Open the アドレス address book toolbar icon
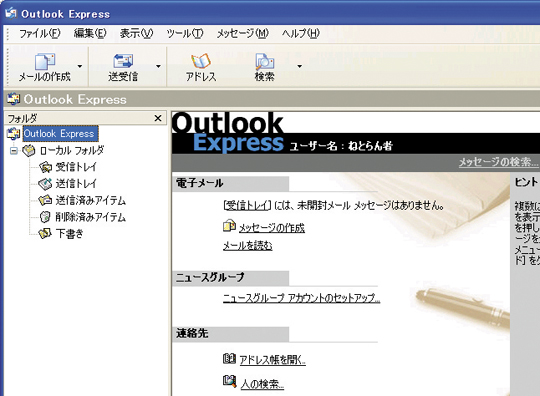The height and width of the screenshot is (396, 540). [x=201, y=61]
